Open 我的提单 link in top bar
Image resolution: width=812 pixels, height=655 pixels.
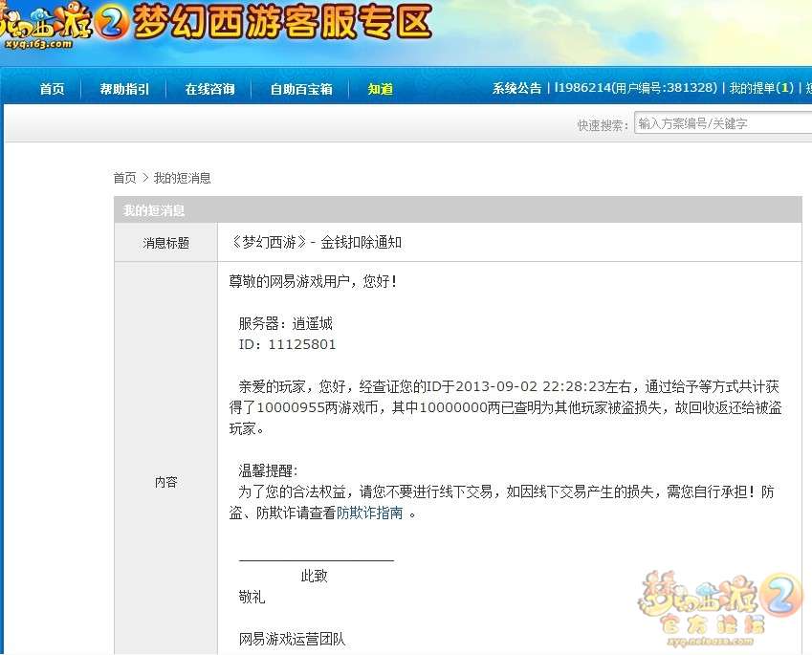pyautogui.click(x=761, y=88)
